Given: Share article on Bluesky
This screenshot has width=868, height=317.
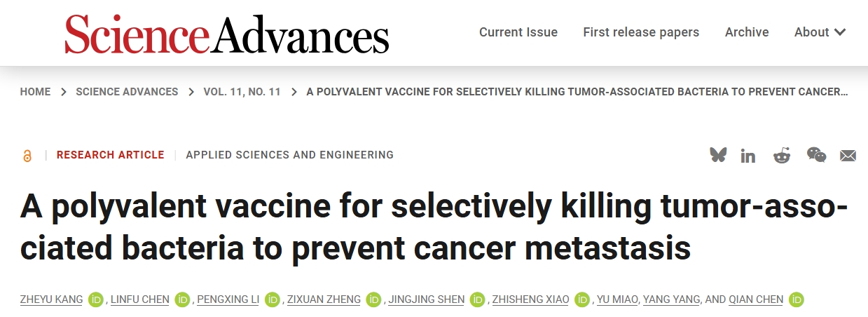Looking at the screenshot, I should [x=718, y=155].
